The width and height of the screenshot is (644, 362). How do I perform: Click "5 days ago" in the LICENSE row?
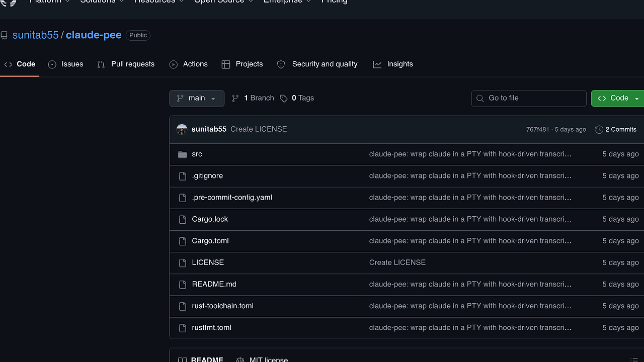(620, 262)
